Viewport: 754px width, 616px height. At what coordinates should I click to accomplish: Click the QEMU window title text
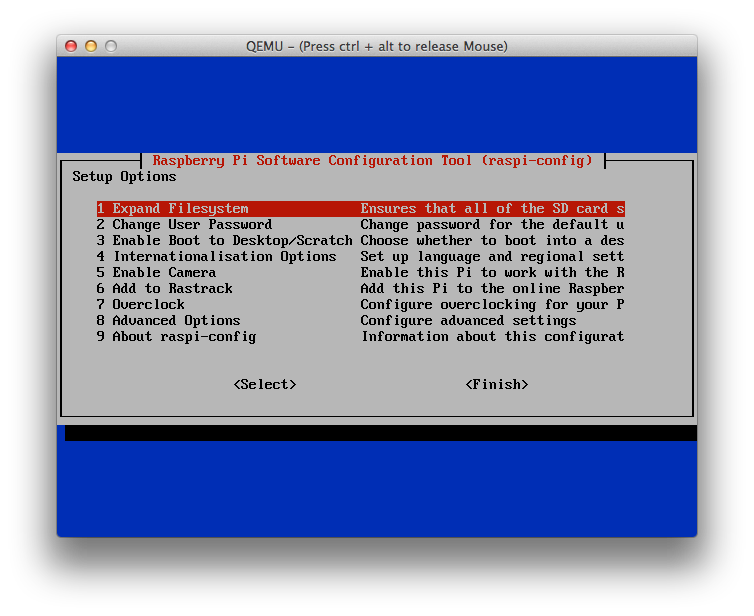[377, 47]
